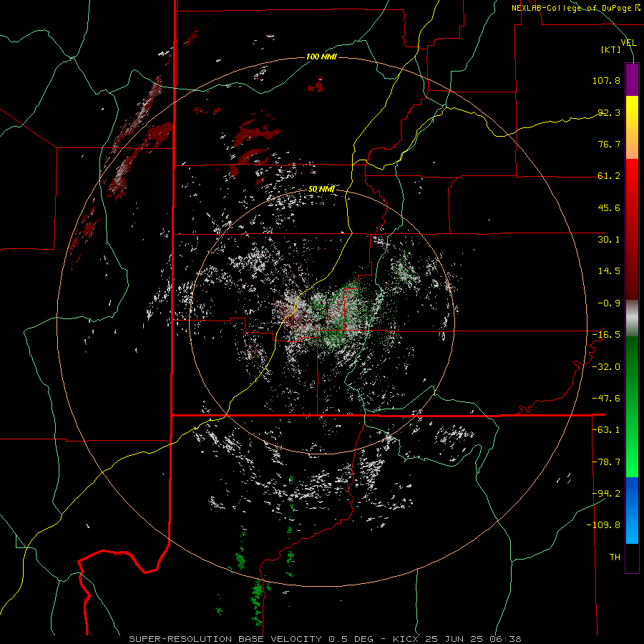This screenshot has height=644, width=644.
Task: Click the purple segment of the velocity color bar
Action: [x=632, y=79]
